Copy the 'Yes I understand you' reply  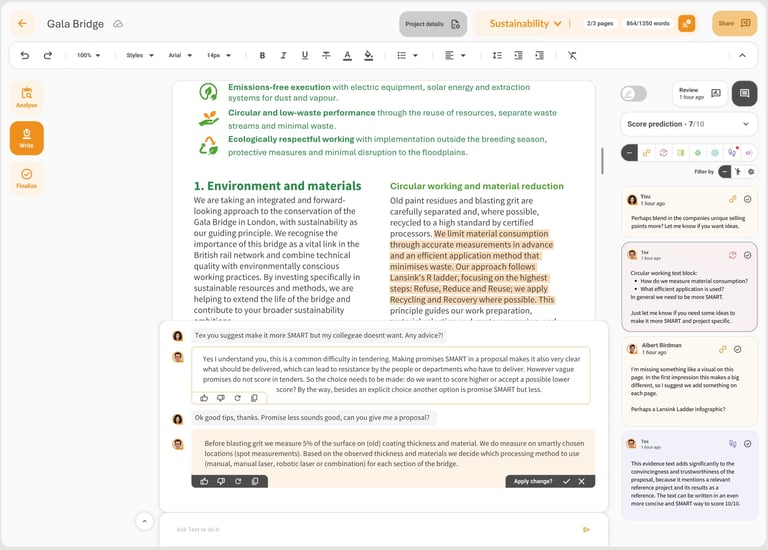(254, 398)
